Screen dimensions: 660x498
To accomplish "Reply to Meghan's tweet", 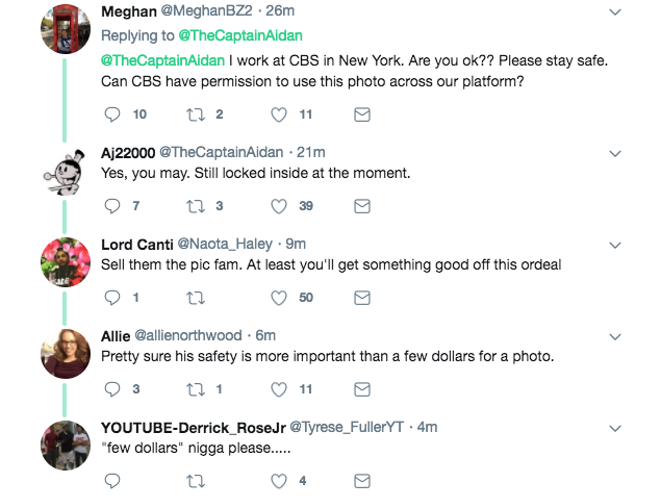I will click(112, 115).
